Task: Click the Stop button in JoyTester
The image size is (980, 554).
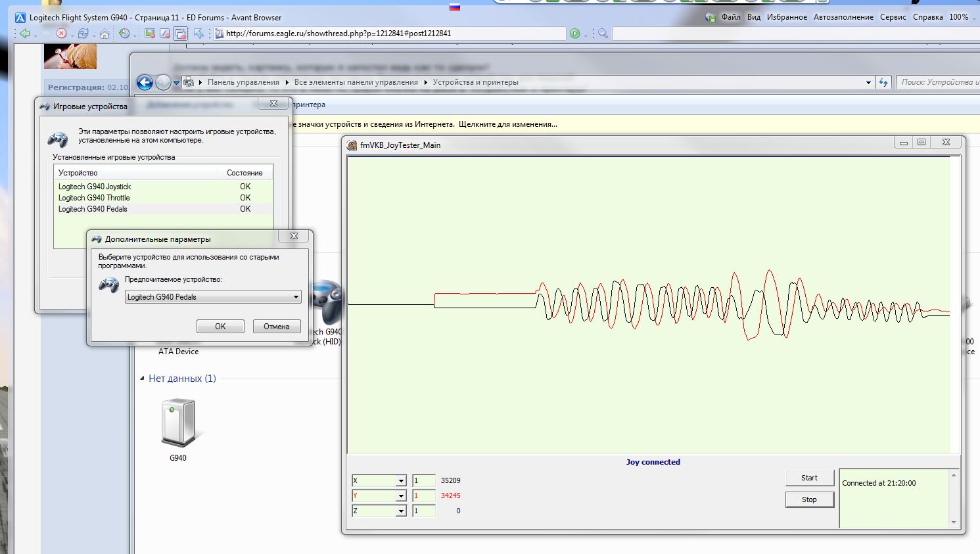Action: [809, 499]
